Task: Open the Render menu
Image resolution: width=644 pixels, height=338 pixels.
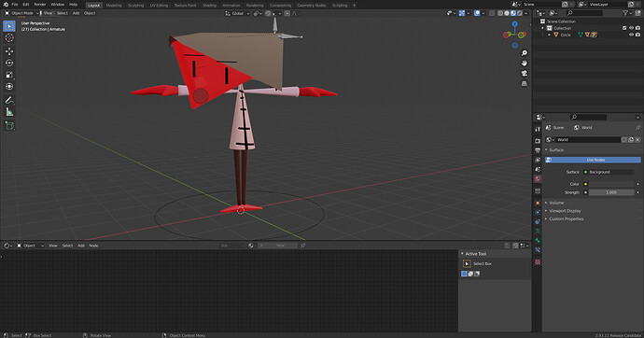Action: point(40,5)
